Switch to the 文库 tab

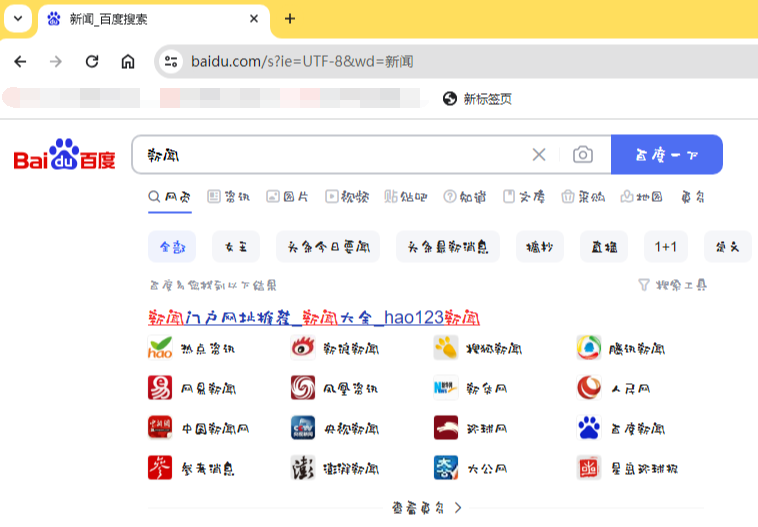coord(524,197)
